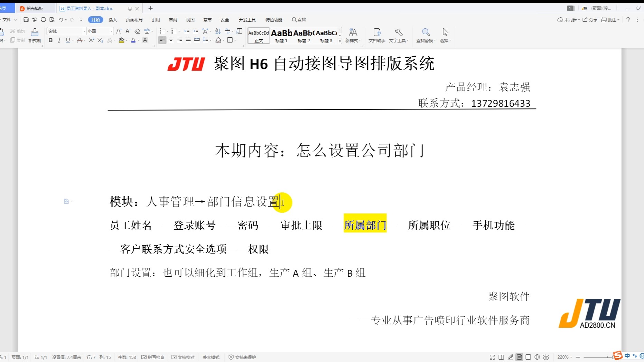Click the Print icon in quick toolbar

(x=43, y=20)
